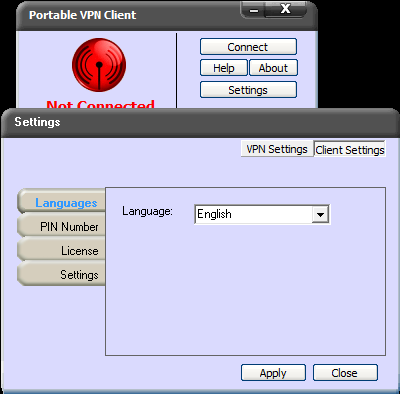This screenshot has width=400, height=394.
Task: Open Help in the VPN client
Action: (x=224, y=68)
